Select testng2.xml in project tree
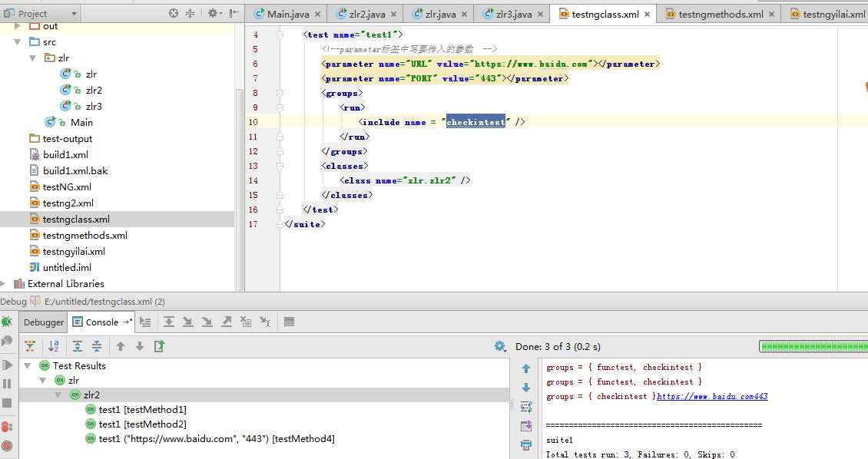This screenshot has width=868, height=459. click(68, 203)
